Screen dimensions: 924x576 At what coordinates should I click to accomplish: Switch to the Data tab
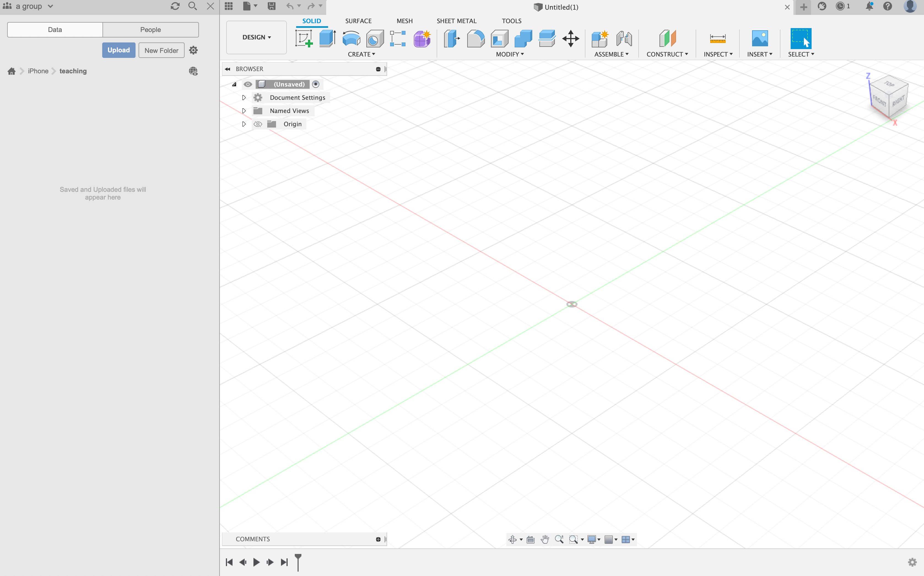point(55,30)
